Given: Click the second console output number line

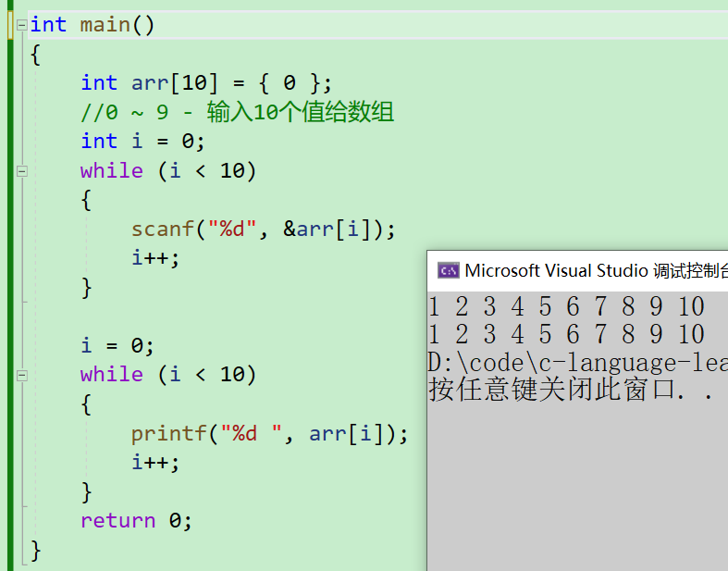Looking at the screenshot, I should (x=566, y=334).
